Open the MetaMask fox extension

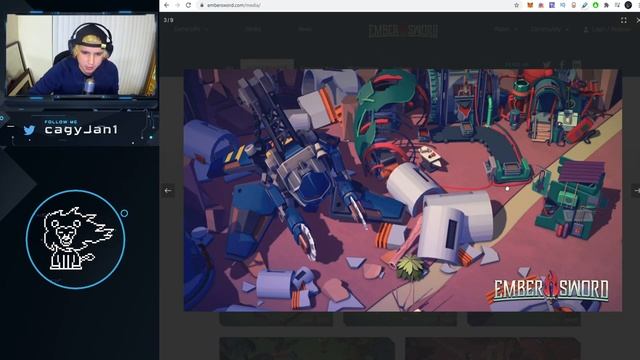tap(531, 5)
